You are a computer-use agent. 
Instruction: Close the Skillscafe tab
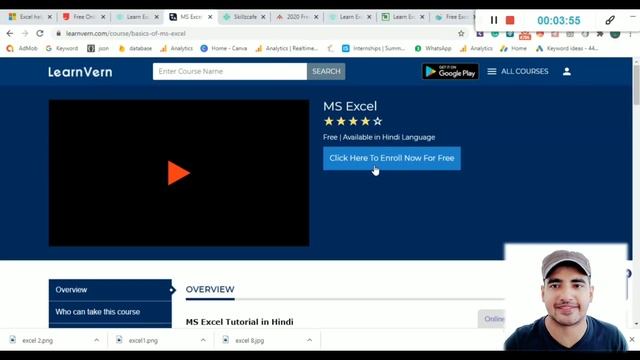(x=263, y=17)
